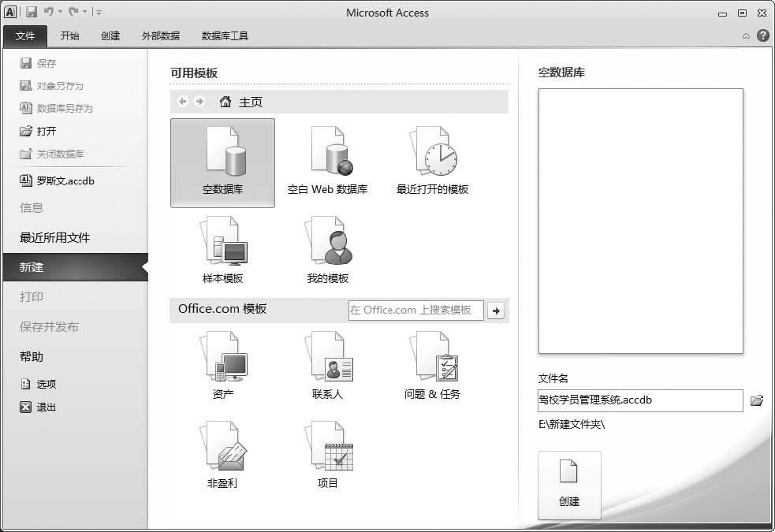Image resolution: width=775 pixels, height=532 pixels.
Task: Switch to the 开始 Home tab
Action: click(x=69, y=36)
